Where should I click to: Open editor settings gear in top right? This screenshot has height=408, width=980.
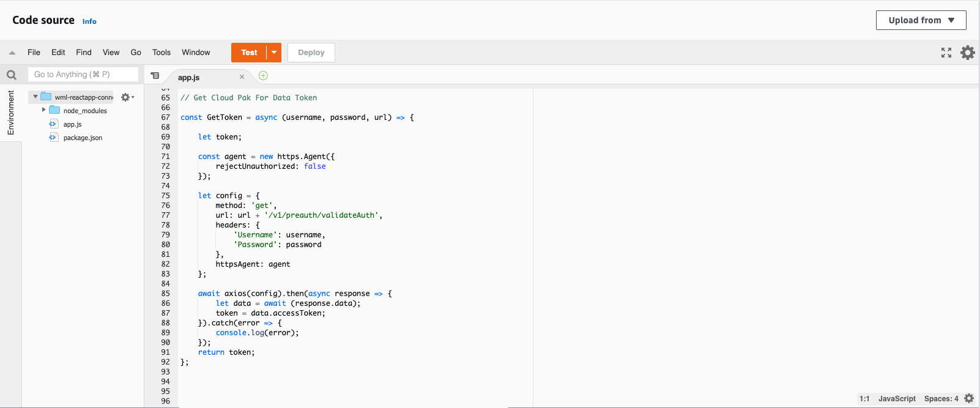pyautogui.click(x=968, y=53)
